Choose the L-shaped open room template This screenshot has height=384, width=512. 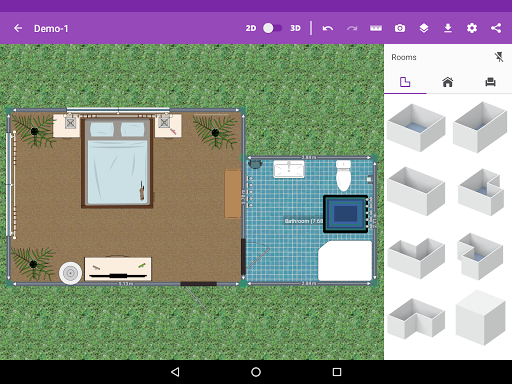416,318
